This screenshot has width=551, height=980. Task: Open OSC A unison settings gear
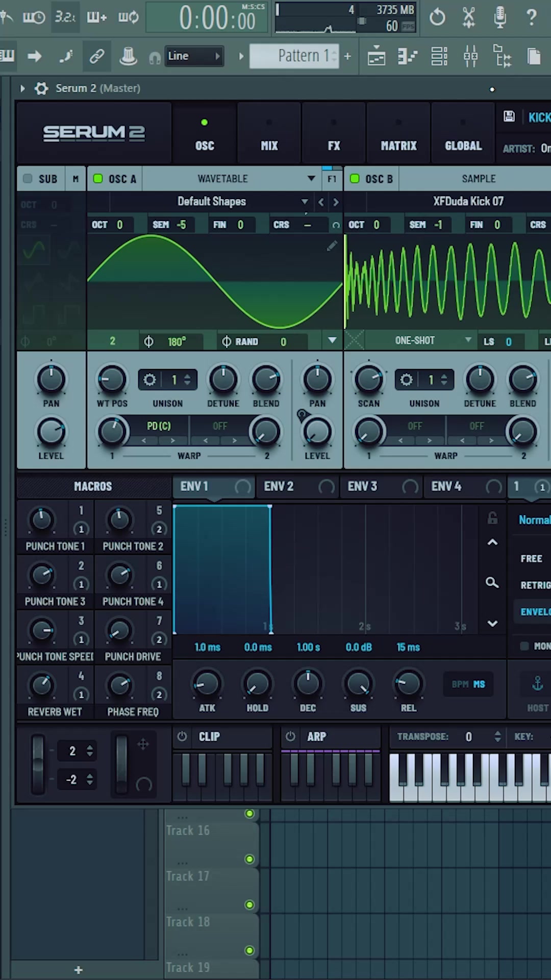point(149,380)
